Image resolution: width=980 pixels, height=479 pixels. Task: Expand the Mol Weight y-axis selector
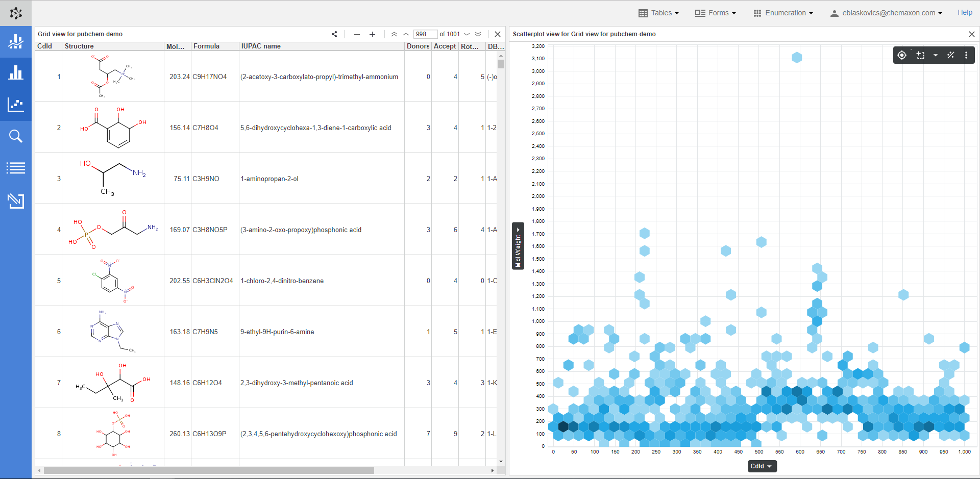coord(518,246)
